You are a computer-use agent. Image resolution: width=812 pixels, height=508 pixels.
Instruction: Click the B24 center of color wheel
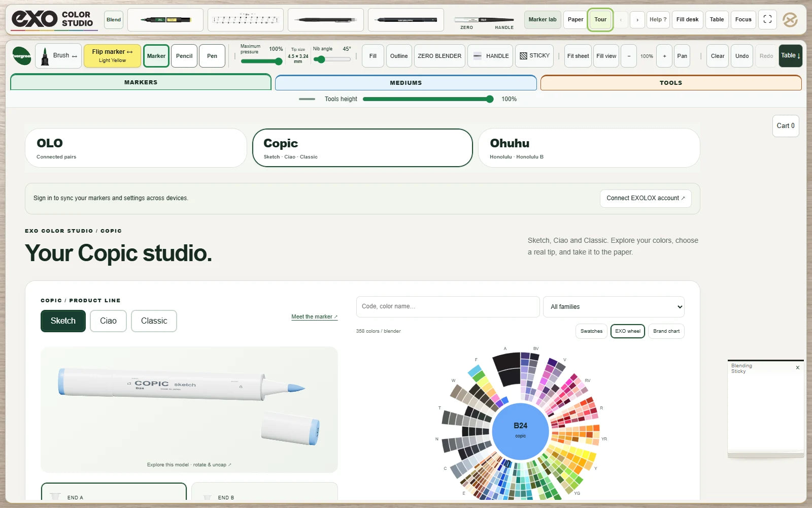coord(520,431)
